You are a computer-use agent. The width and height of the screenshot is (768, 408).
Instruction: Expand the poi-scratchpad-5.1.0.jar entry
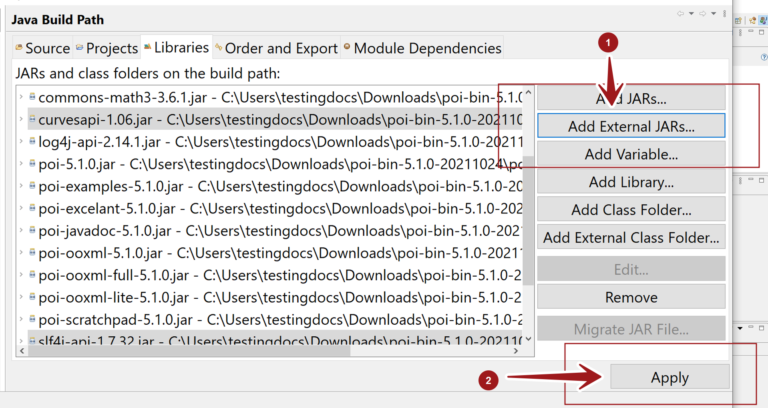tap(21, 319)
